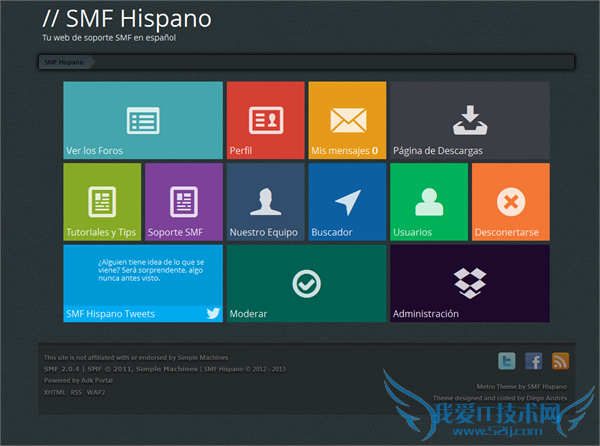Click 'SMF Hispano © 2012 - 2013' text
This screenshot has height=446, width=600.
[245, 369]
